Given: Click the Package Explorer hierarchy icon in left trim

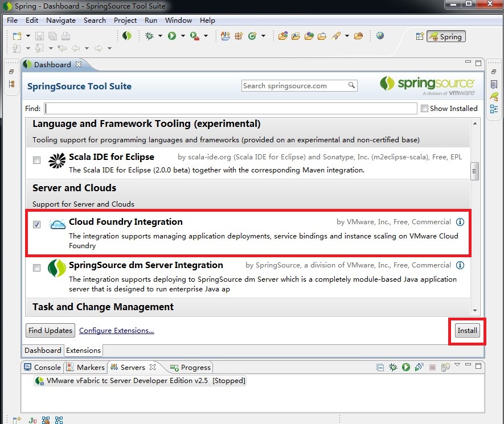Looking at the screenshot, I should [12, 84].
